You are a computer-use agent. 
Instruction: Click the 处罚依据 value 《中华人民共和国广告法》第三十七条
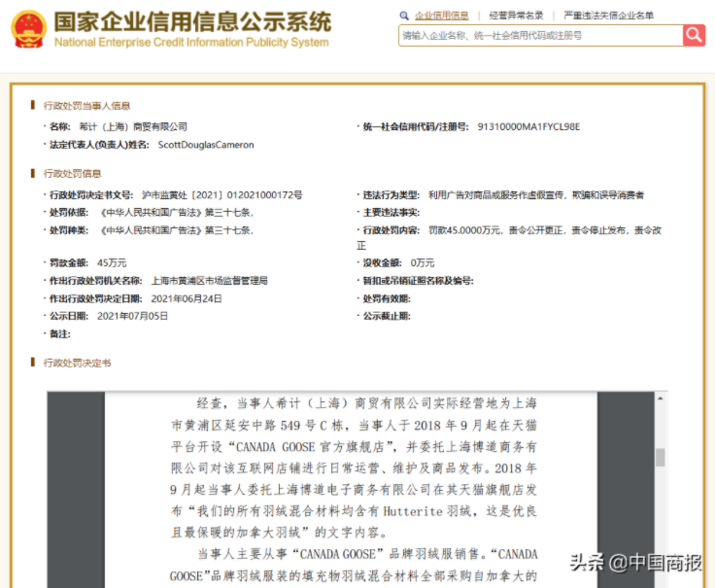coord(175,213)
